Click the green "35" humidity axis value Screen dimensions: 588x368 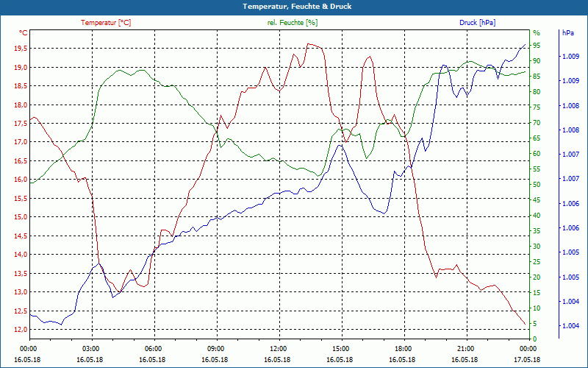point(537,231)
